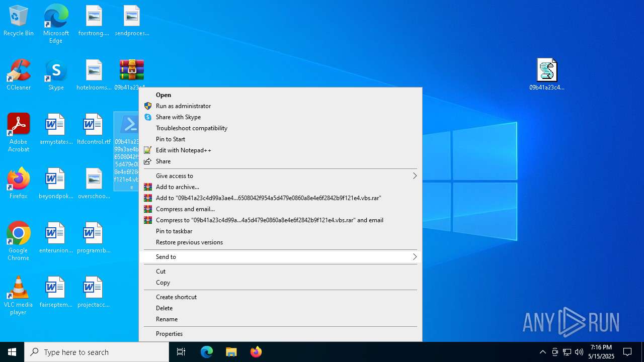This screenshot has height=362, width=644.
Task: Select the VBS script file at desktop right
Action: 547,75
